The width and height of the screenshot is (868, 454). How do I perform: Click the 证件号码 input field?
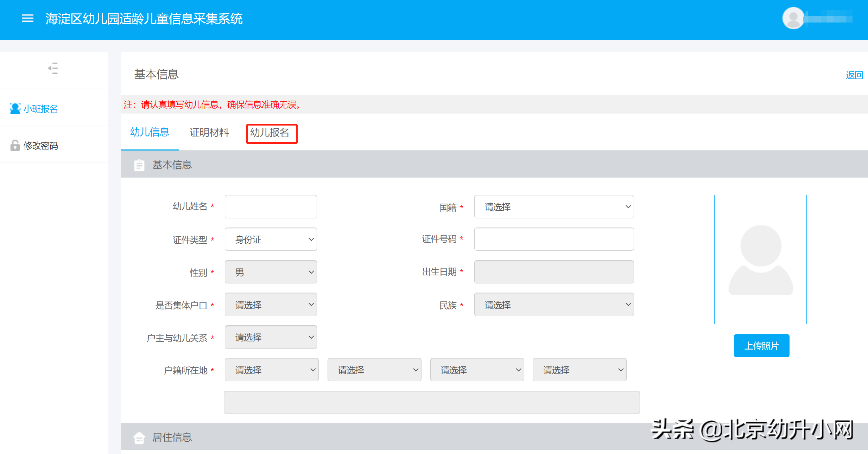(554, 239)
